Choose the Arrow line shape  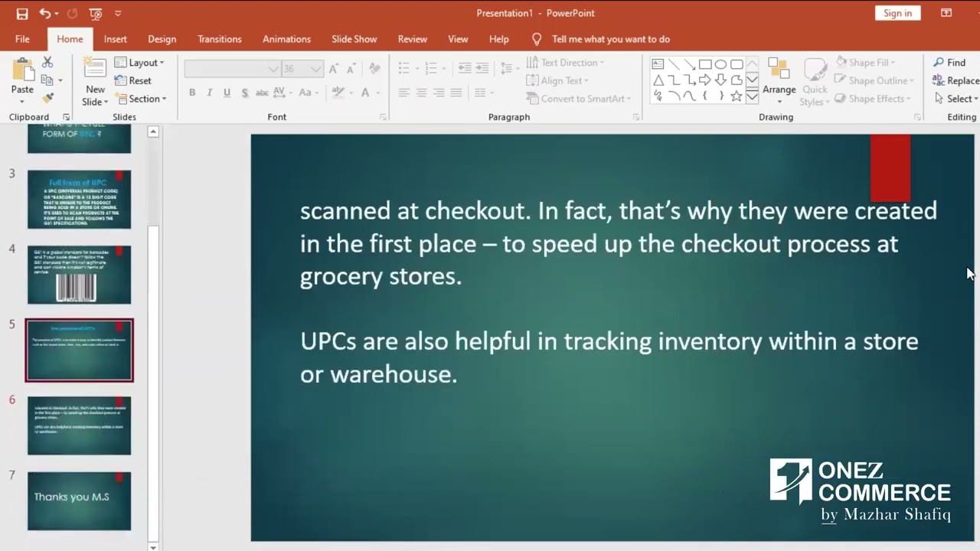point(689,64)
